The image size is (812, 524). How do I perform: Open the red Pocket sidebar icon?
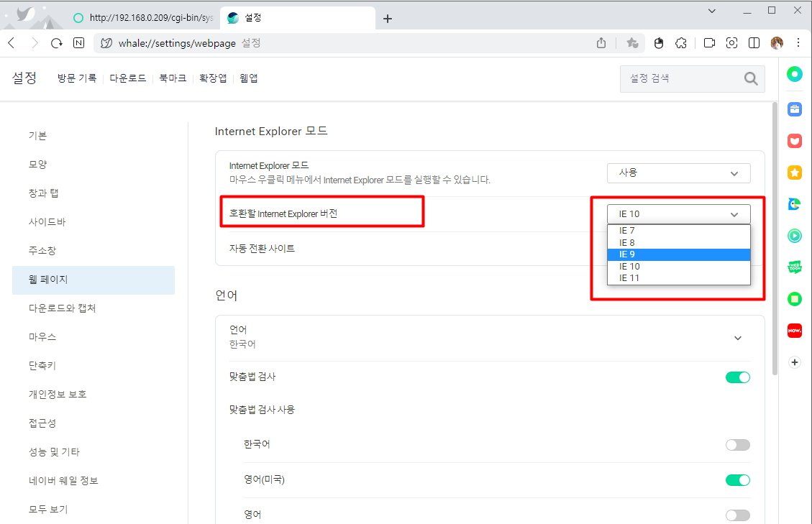tap(795, 141)
